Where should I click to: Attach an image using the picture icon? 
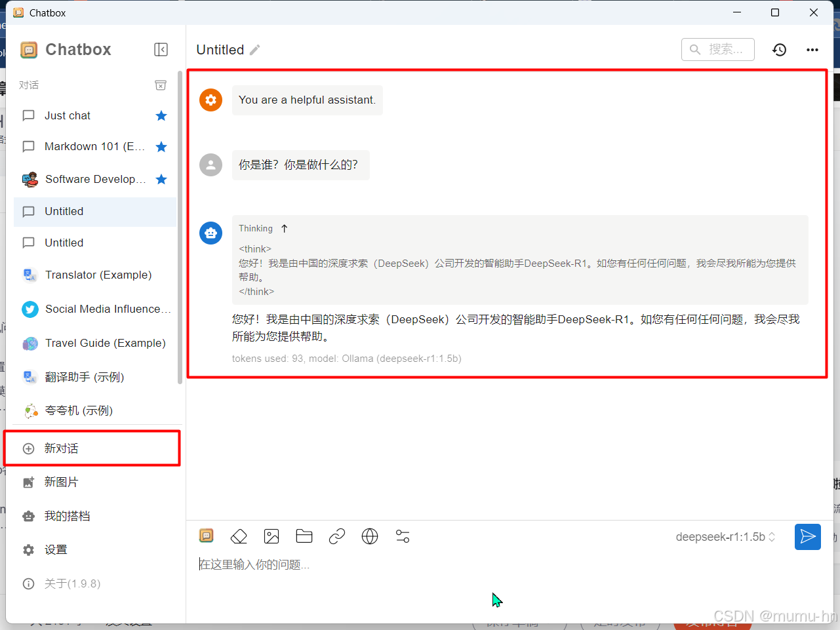tap(271, 536)
